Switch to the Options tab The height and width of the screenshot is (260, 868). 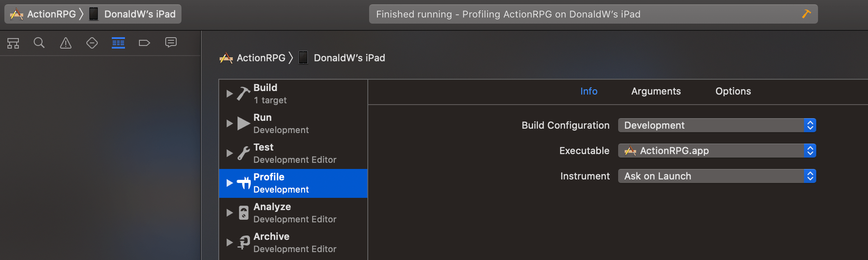[733, 91]
